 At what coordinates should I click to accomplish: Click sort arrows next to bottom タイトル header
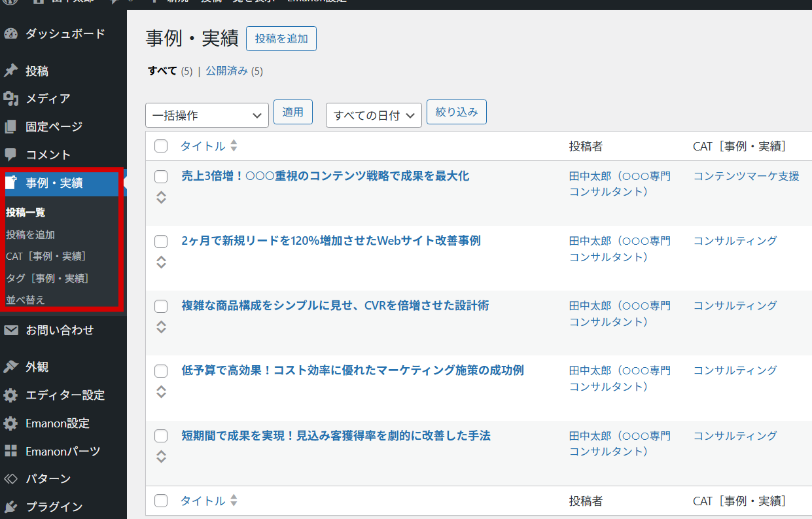coord(234,501)
